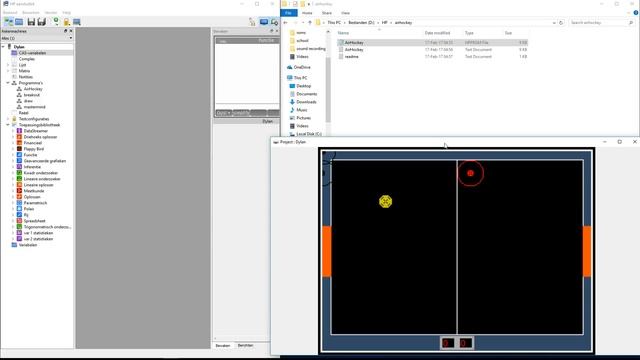
Task: Open the Help menu in HP Connectivity Kit
Action: [67, 13]
